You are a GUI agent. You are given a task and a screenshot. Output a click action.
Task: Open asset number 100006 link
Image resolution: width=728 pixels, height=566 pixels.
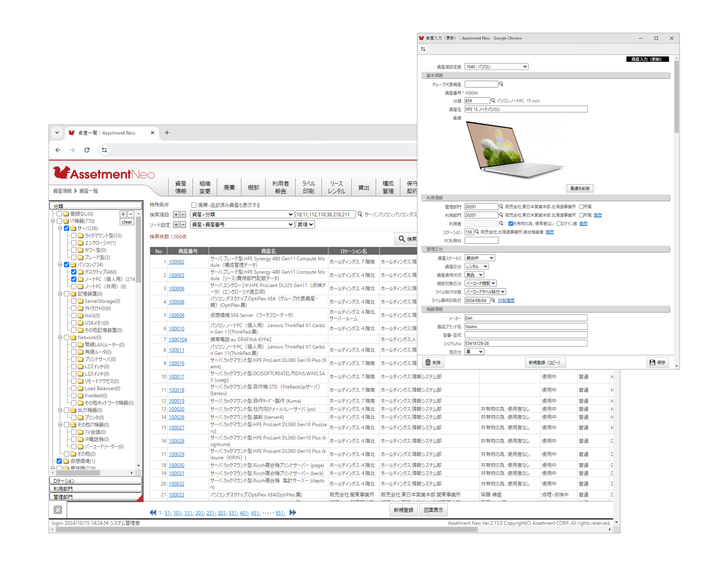click(x=176, y=289)
